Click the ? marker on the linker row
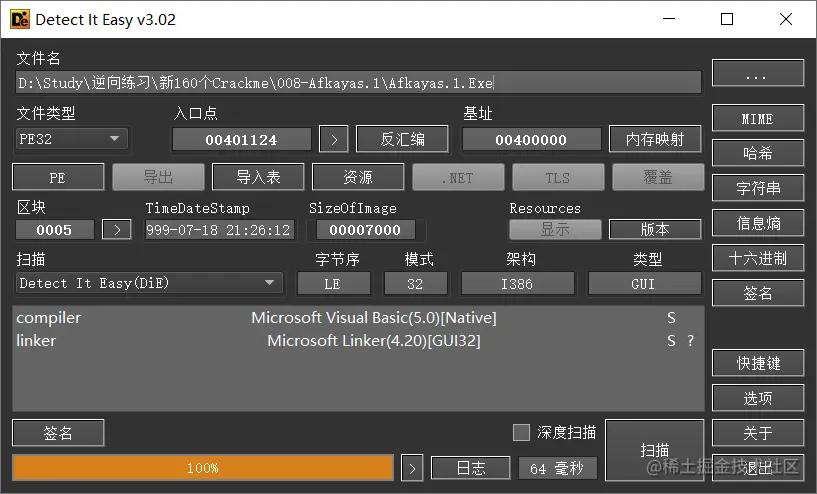 click(690, 340)
